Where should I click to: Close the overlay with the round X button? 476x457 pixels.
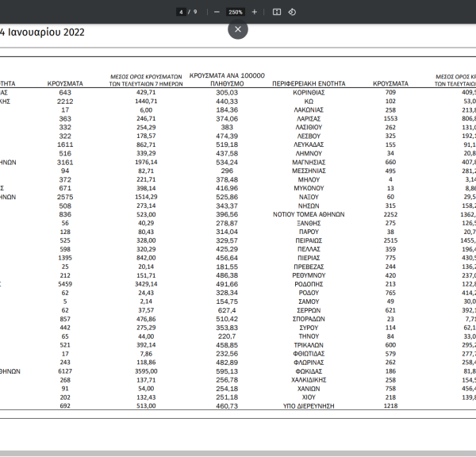click(238, 29)
